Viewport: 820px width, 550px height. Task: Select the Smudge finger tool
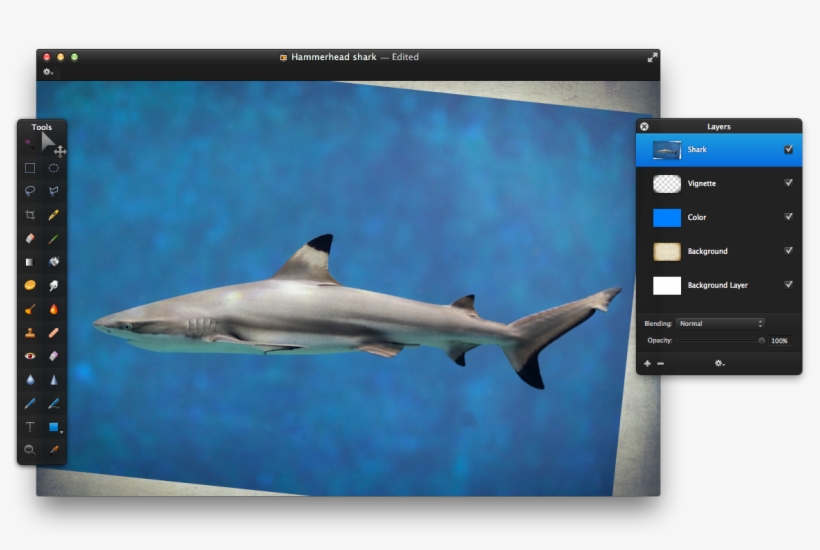pyautogui.click(x=53, y=285)
